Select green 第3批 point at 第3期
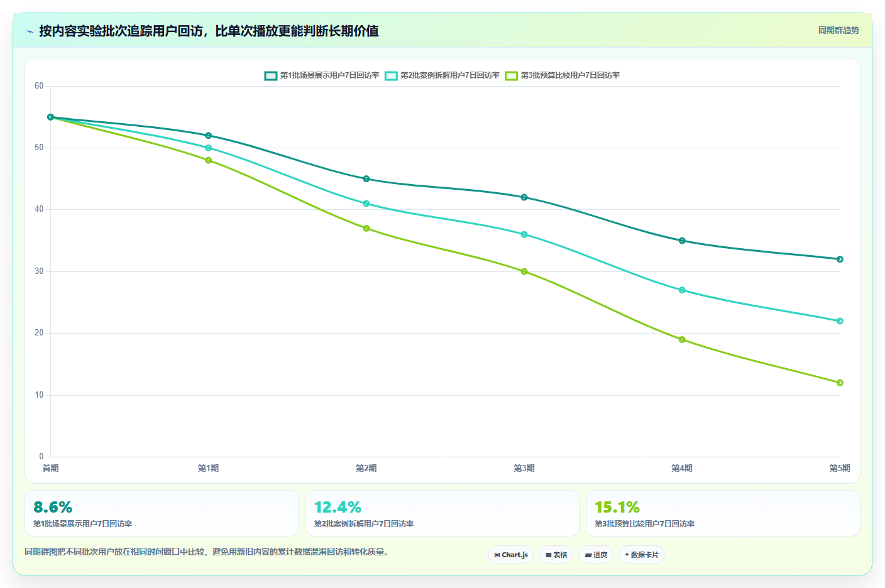885x588 pixels. click(x=524, y=271)
